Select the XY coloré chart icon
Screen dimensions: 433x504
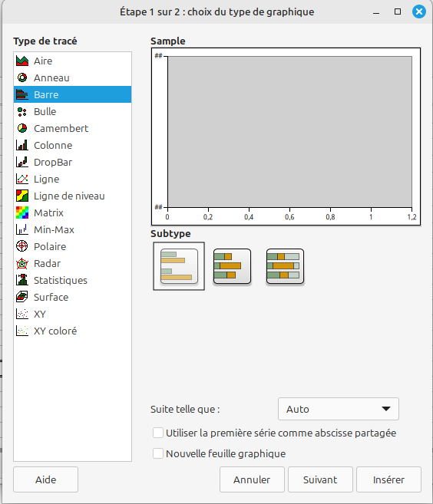click(22, 331)
